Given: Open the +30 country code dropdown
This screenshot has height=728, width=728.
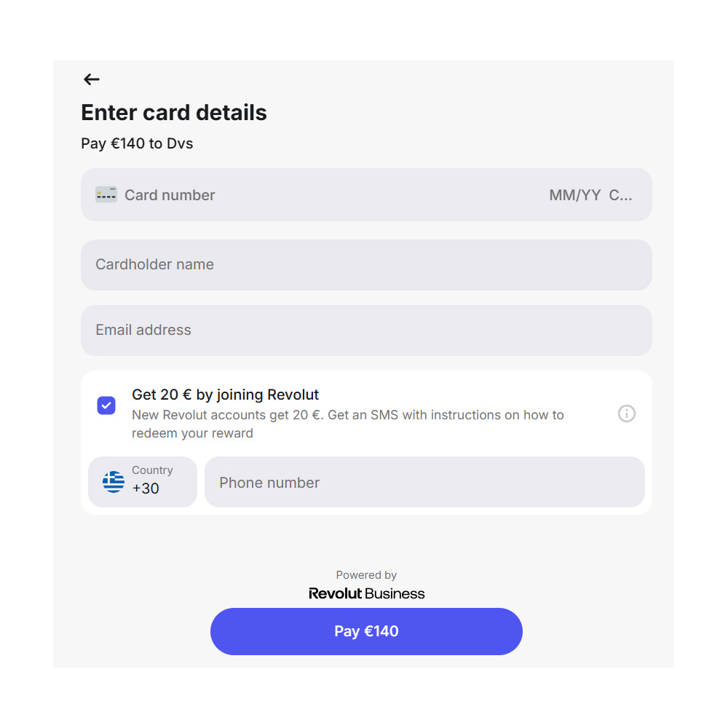Looking at the screenshot, I should (143, 482).
